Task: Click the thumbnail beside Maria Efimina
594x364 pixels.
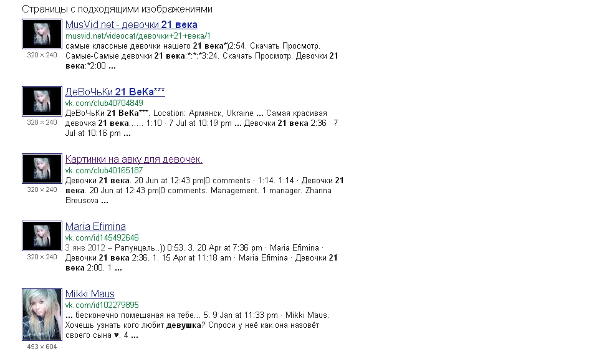Action: (x=42, y=236)
